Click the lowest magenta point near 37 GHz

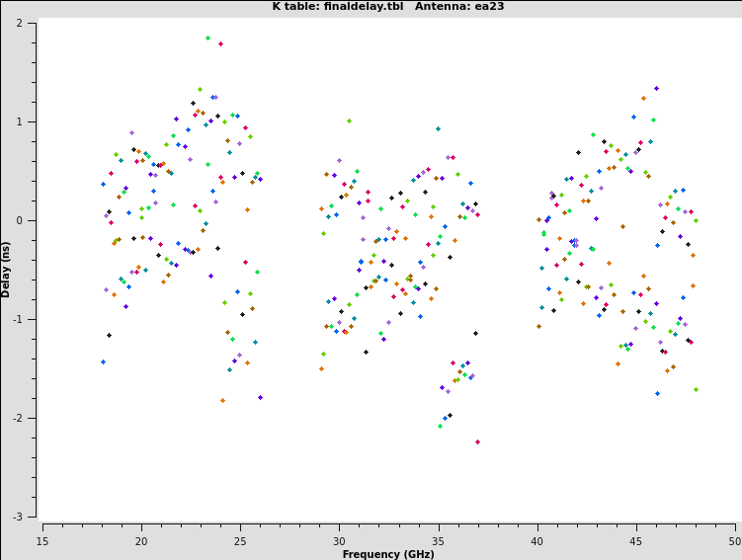tap(477, 441)
